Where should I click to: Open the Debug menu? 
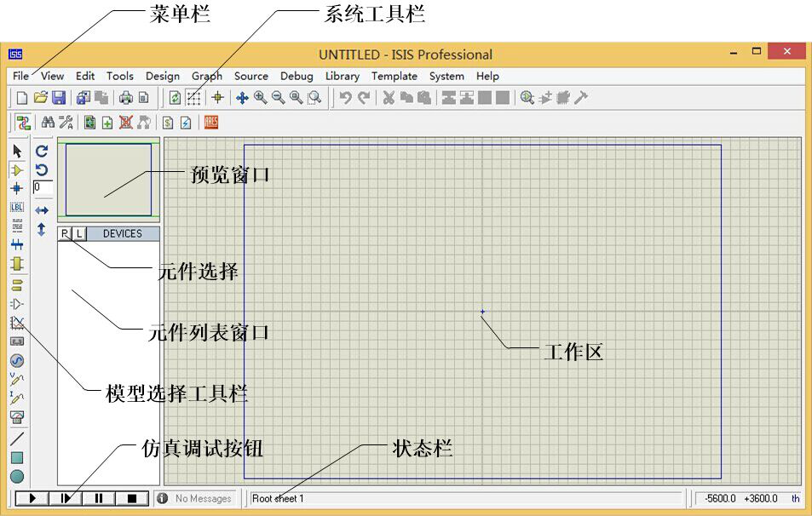297,76
